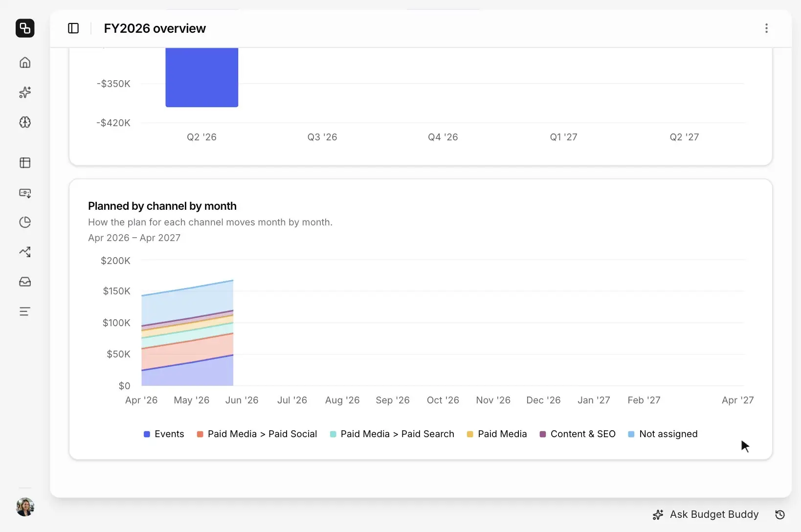Image resolution: width=801 pixels, height=532 pixels.
Task: Toggle Paid Media > Paid Search legend item
Action: click(392, 434)
